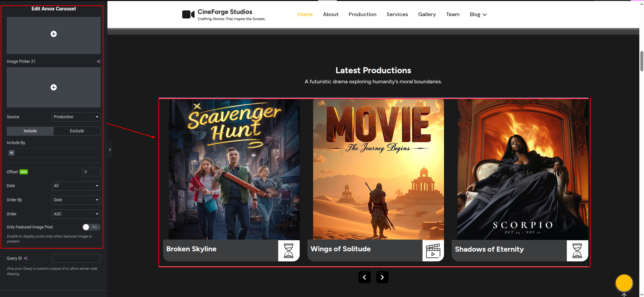Click the previous slide arrow button
This screenshot has width=644, height=297.
364,277
